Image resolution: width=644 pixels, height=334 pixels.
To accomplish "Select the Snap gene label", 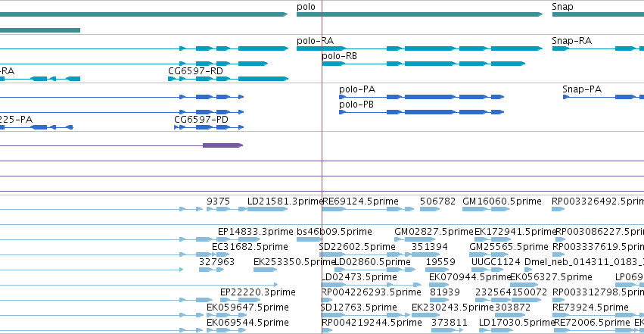I will pyautogui.click(x=562, y=7).
